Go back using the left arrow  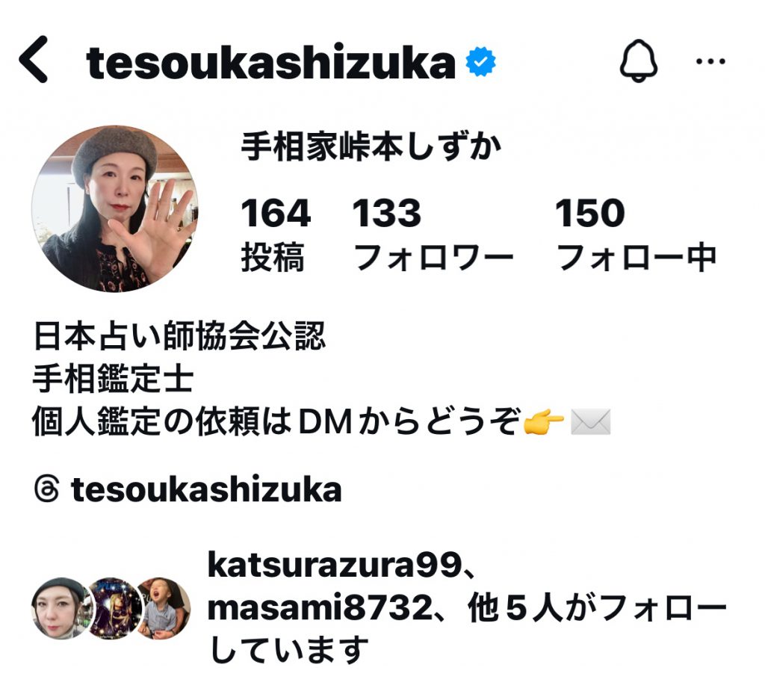coord(33,59)
